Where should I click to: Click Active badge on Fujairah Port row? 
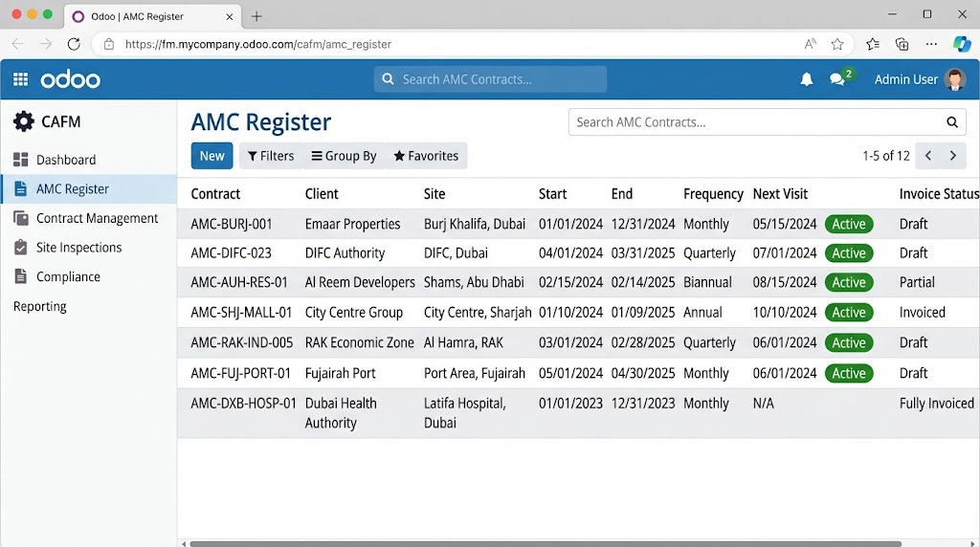(x=849, y=373)
